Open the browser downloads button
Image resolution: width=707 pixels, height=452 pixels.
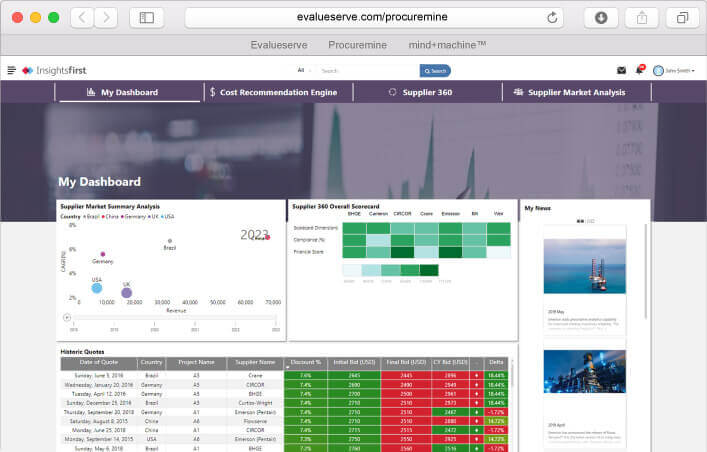tap(601, 18)
